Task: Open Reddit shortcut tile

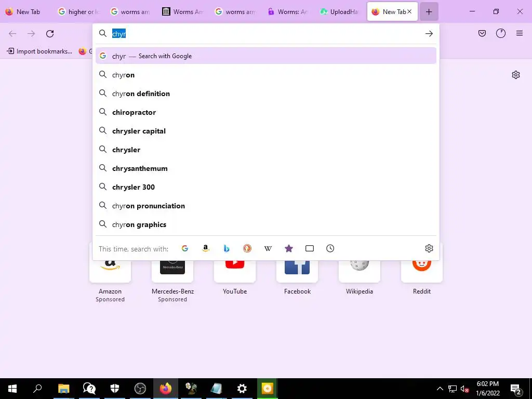Action: [422, 272]
